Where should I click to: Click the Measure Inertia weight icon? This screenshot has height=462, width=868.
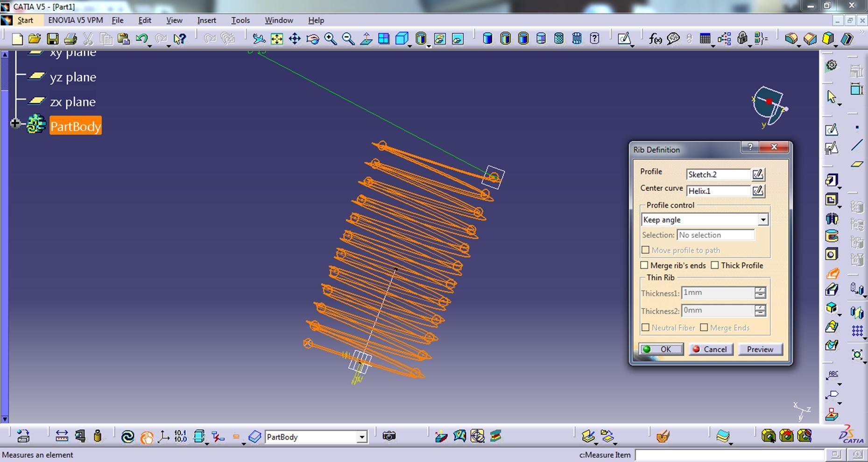(98, 436)
